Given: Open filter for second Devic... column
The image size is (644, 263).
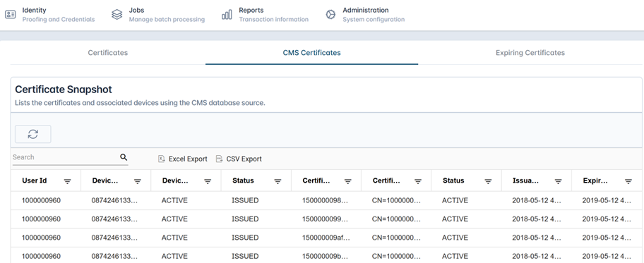Looking at the screenshot, I should pyautogui.click(x=208, y=181).
